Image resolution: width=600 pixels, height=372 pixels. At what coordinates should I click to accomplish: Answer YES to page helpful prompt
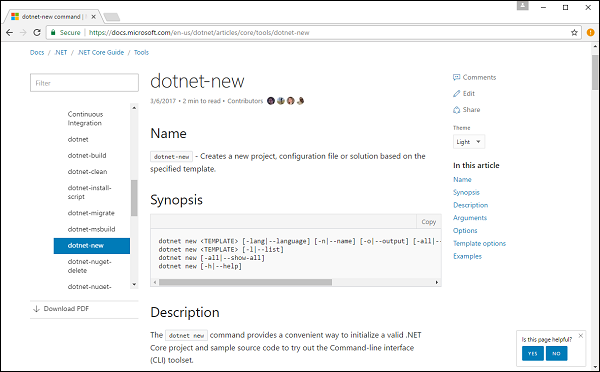pos(533,354)
